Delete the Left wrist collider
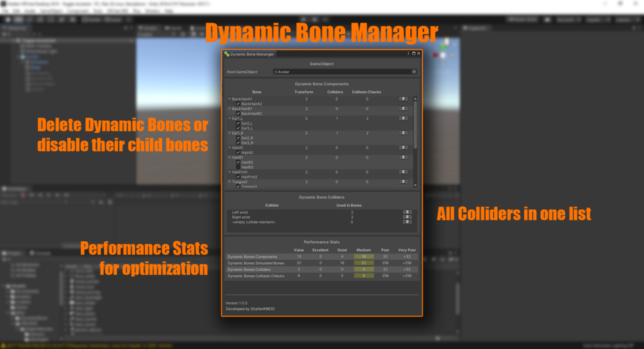Viewport: 644px width, 349px height. coord(407,212)
